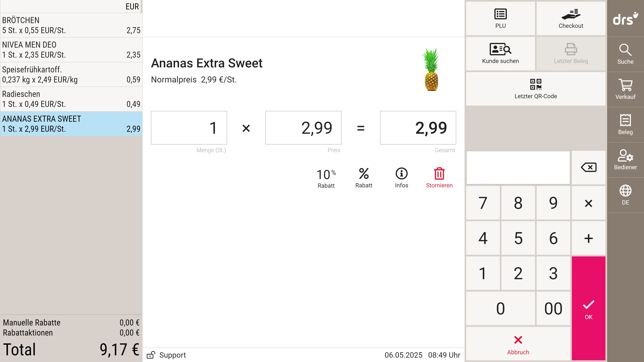The image size is (644, 362).
Task: Confirm with the pink OK button
Action: [x=588, y=308]
